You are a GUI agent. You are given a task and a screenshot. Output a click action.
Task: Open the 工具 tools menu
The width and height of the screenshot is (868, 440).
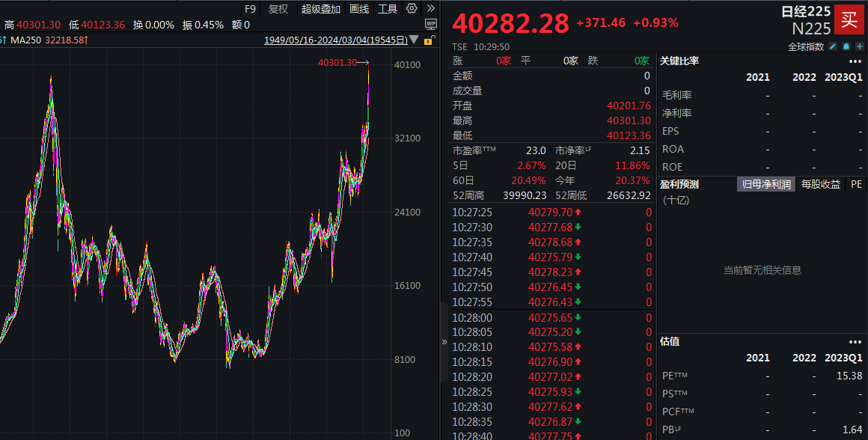[x=388, y=9]
